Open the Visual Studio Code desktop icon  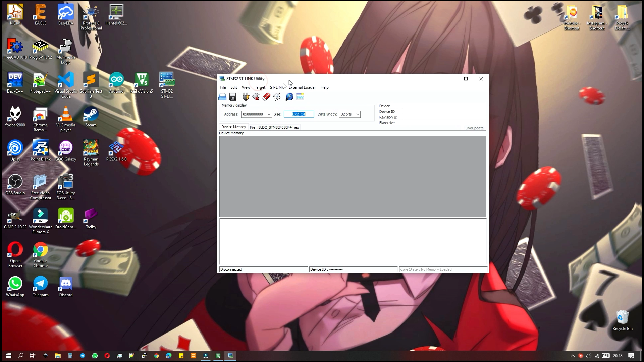pos(66,85)
